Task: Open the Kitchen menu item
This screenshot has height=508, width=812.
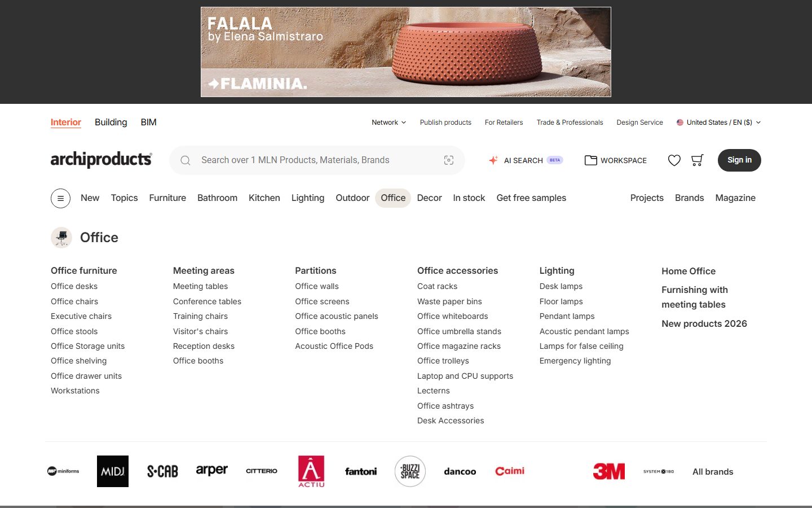Action: 264,198
